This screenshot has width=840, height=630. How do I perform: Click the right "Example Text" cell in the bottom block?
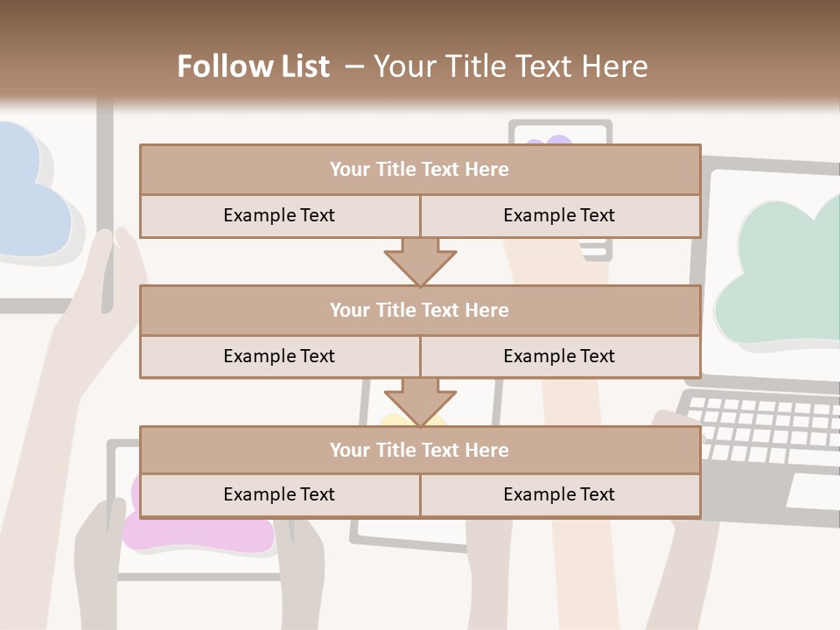click(x=559, y=495)
